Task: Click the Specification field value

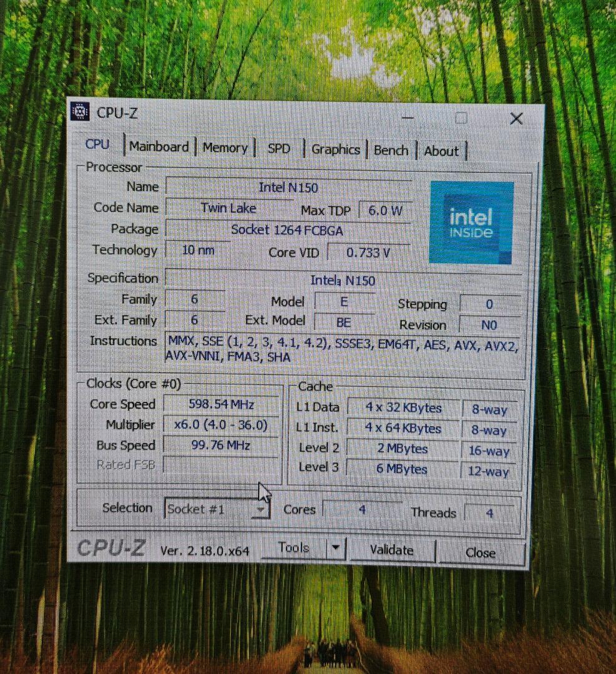Action: click(343, 280)
